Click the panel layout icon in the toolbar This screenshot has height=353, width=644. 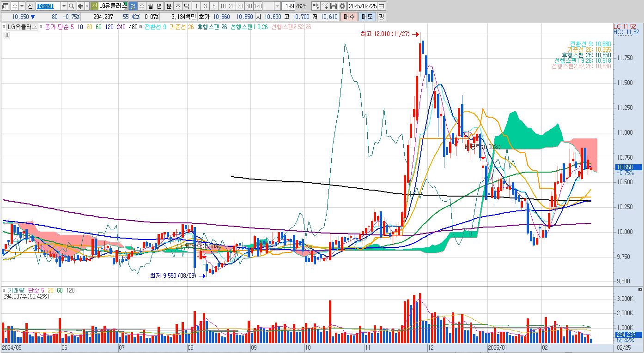[5, 6]
